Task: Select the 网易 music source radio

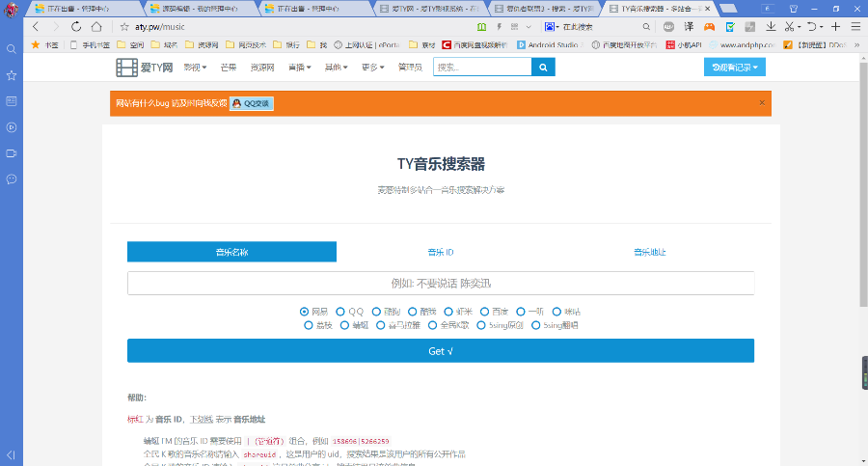Action: click(304, 312)
